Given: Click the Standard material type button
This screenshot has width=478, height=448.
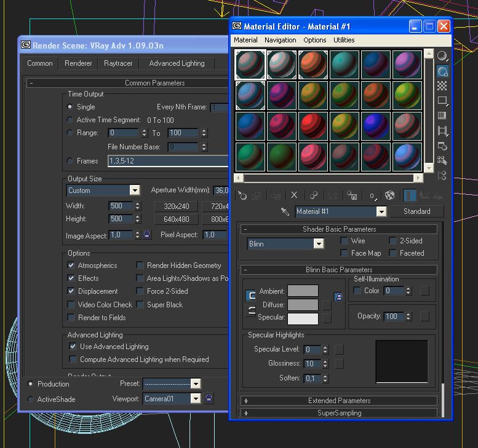Looking at the screenshot, I should tap(416, 211).
